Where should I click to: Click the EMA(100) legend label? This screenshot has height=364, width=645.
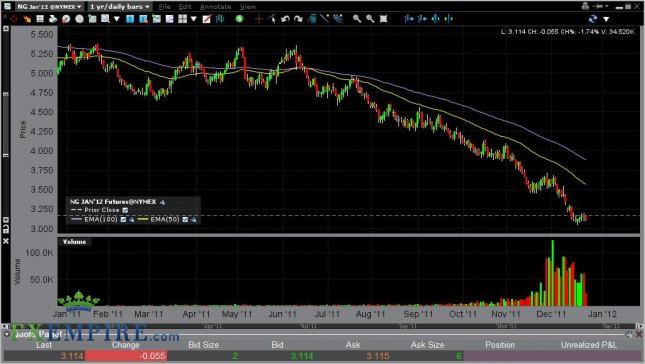pos(101,219)
